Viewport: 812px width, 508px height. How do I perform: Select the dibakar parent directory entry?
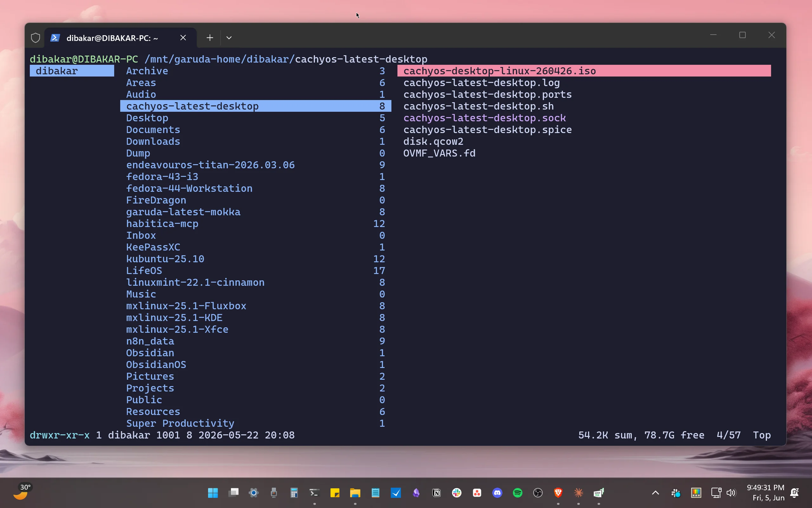[x=72, y=71]
